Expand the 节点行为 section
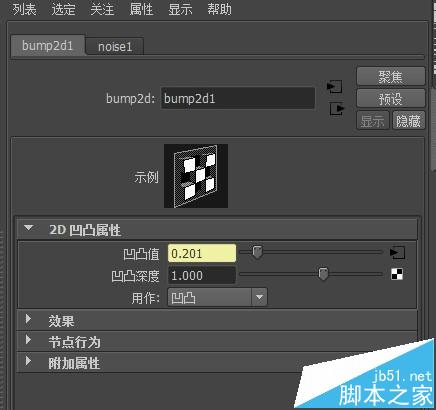 (x=217, y=342)
